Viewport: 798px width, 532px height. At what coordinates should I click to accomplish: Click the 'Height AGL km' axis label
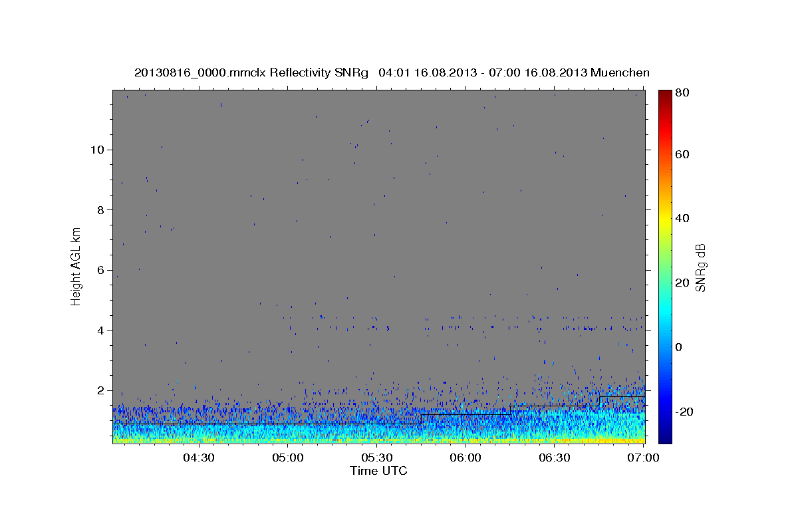point(76,265)
